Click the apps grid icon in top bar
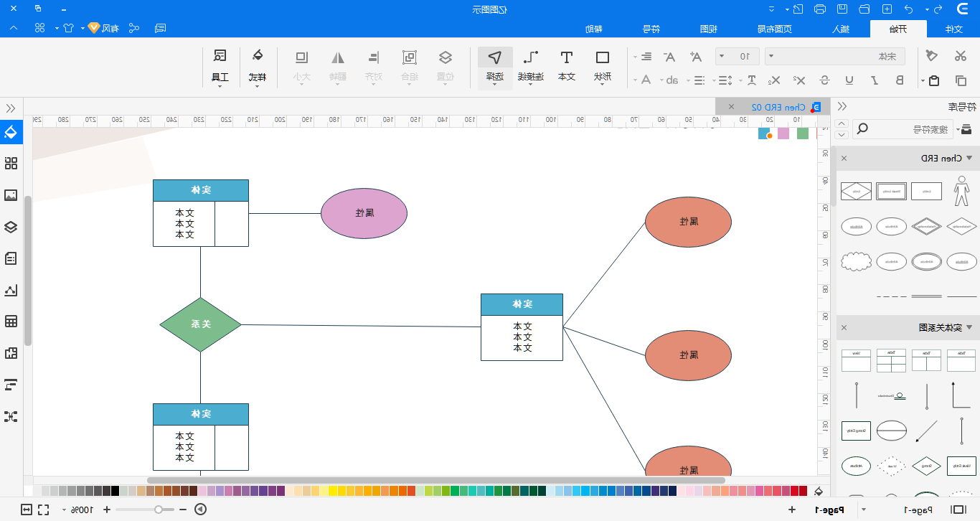Viewport: 980px width, 521px height. pos(40,28)
